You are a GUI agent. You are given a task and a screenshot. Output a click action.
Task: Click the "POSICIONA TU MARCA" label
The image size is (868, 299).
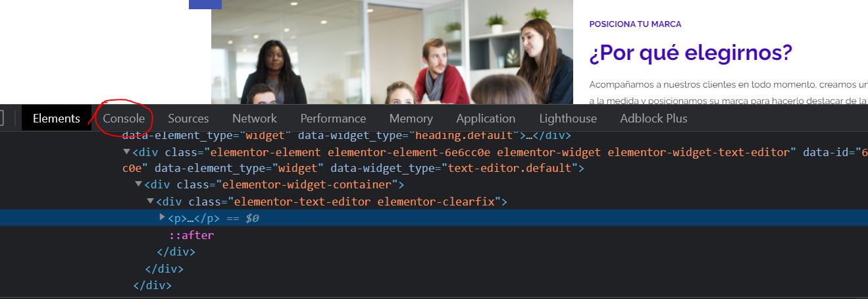[x=635, y=24]
